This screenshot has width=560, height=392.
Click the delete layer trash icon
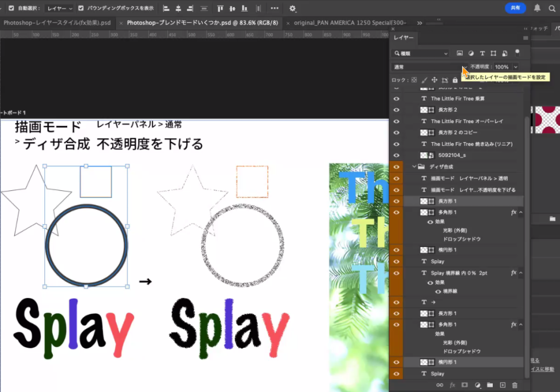[515, 385]
